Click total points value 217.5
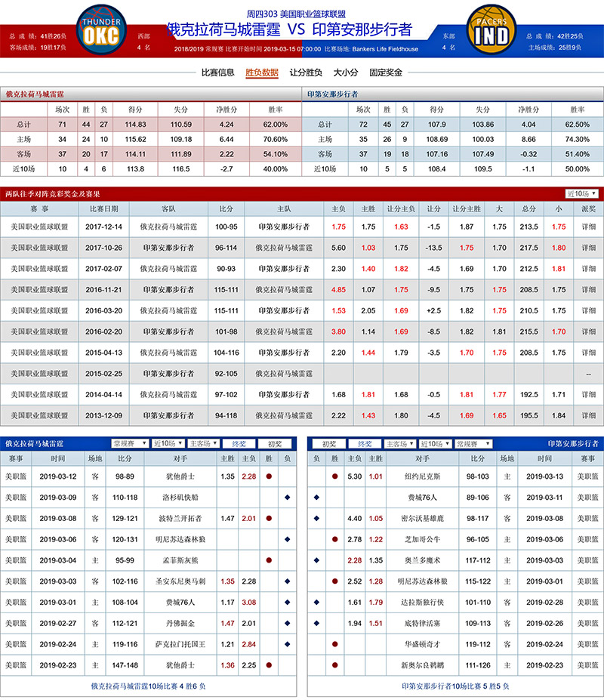 (x=529, y=248)
